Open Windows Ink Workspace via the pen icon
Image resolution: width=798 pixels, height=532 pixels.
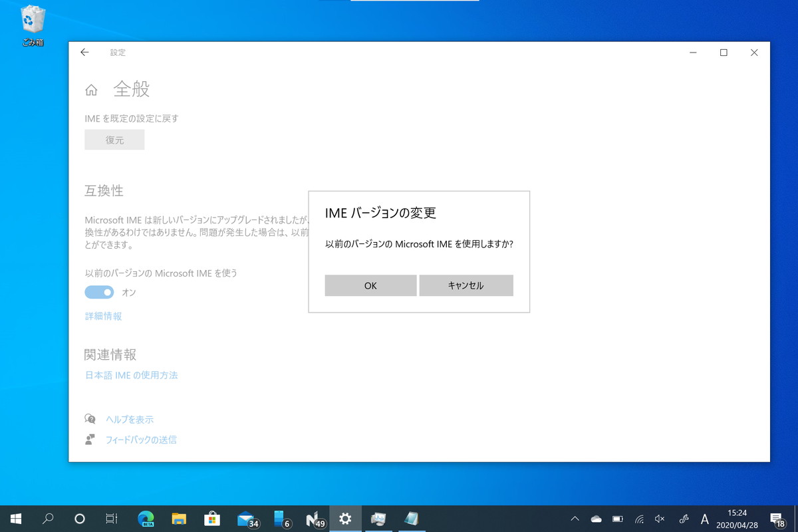pyautogui.click(x=684, y=518)
